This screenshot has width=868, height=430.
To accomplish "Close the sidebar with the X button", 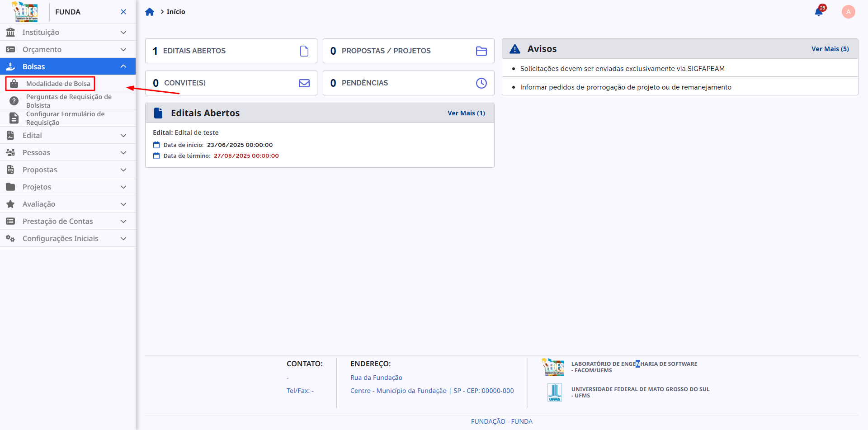I will tap(123, 12).
